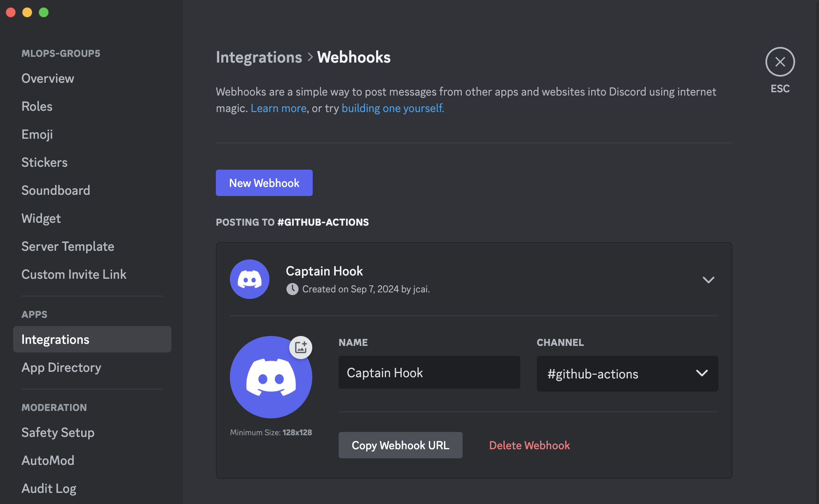Click the macOS yellow minimize button

click(x=27, y=12)
